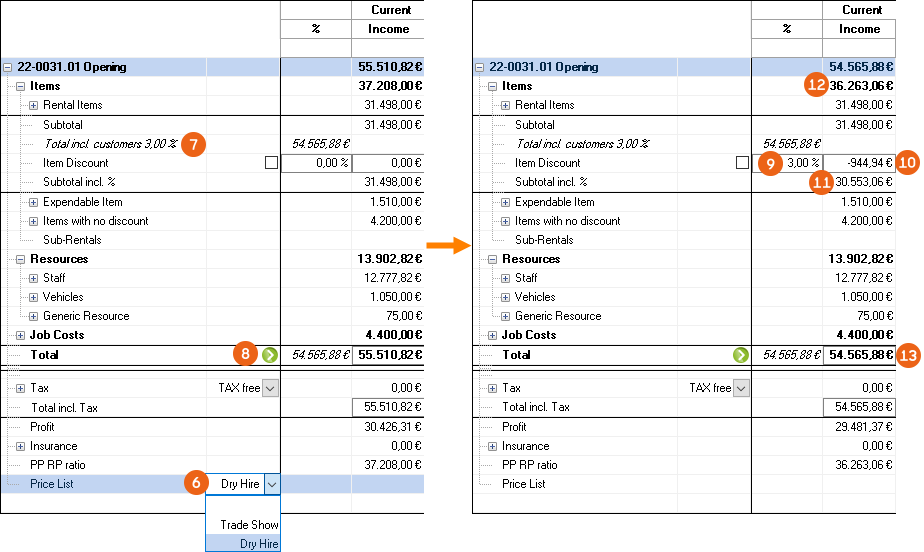Open the TAX free dropdown in right panel
This screenshot has height=552, width=924.
(741, 388)
